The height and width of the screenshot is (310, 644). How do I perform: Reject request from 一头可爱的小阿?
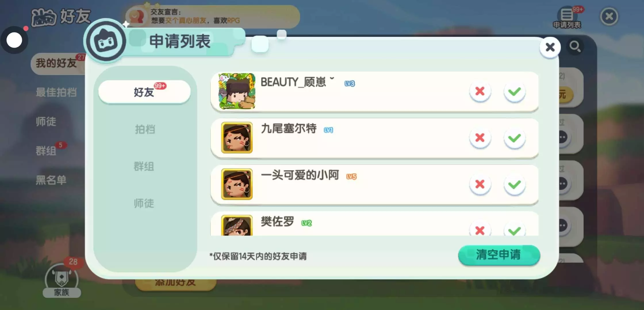(x=480, y=185)
